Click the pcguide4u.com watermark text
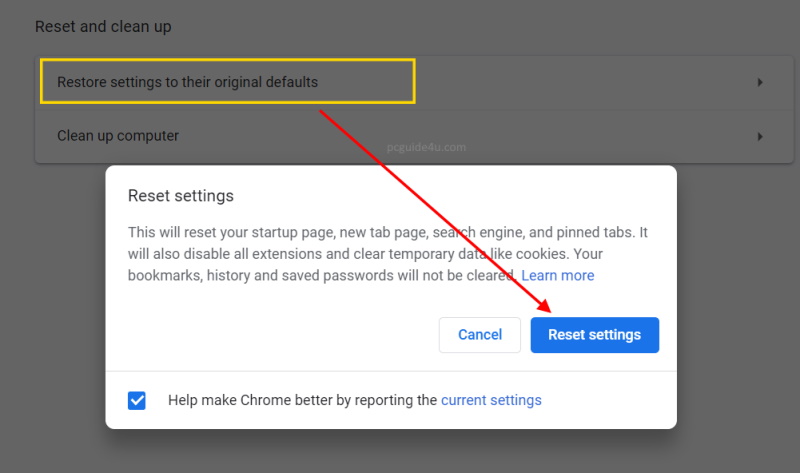 point(426,147)
